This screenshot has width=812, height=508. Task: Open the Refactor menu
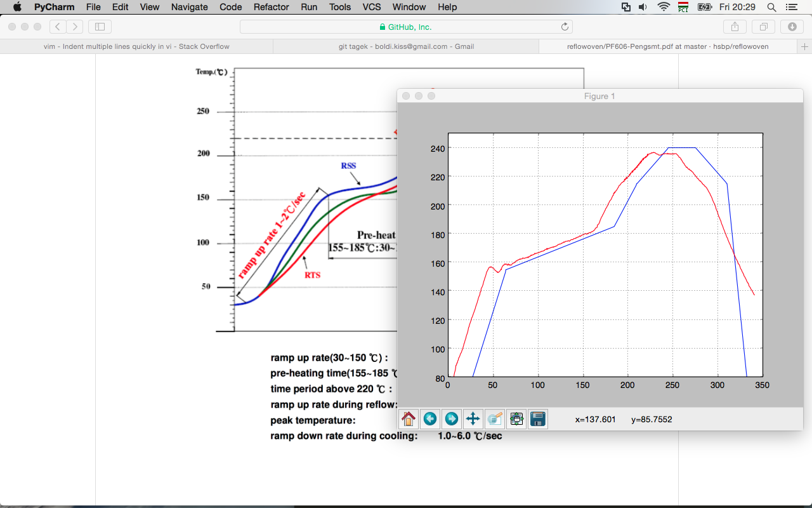(272, 7)
